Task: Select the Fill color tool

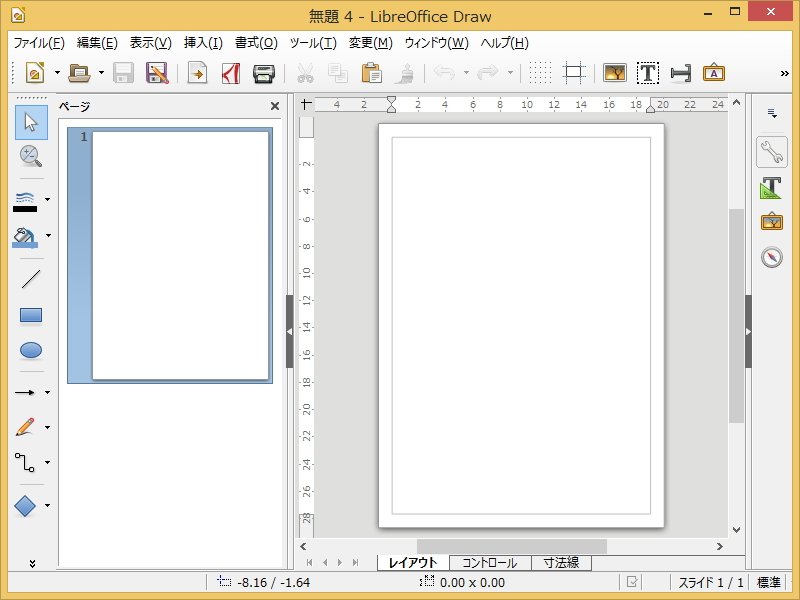Action: (30, 235)
